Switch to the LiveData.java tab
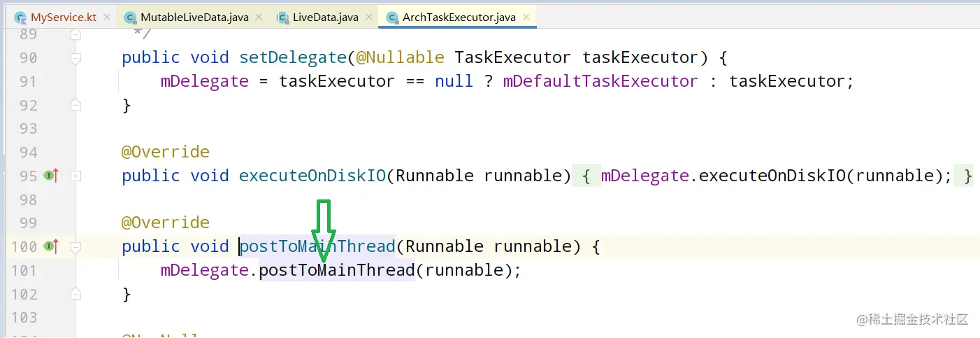This screenshot has height=338, width=980. (325, 17)
